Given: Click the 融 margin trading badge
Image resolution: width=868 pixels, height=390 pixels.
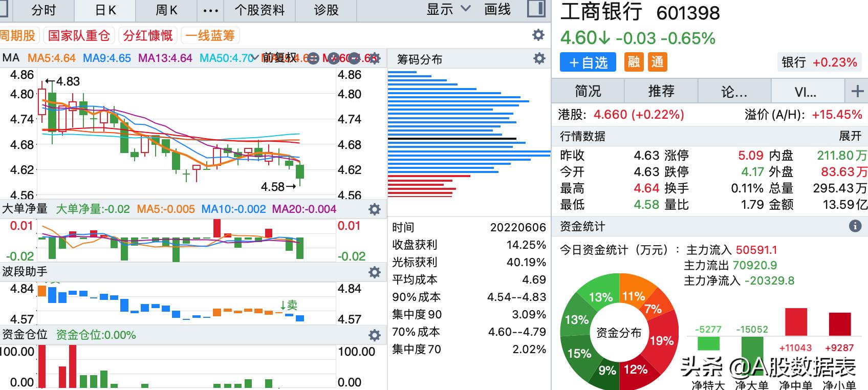Looking at the screenshot, I should (634, 62).
